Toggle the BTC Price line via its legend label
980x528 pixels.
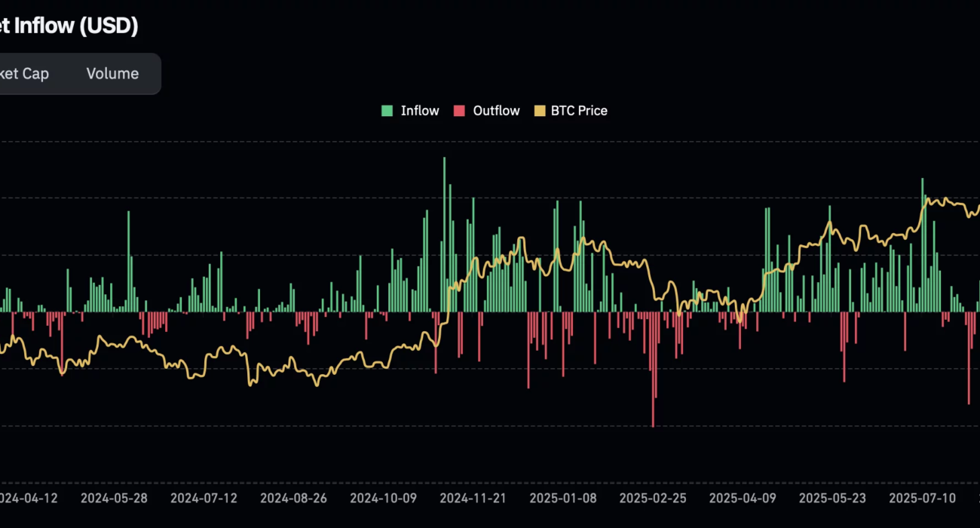[579, 111]
